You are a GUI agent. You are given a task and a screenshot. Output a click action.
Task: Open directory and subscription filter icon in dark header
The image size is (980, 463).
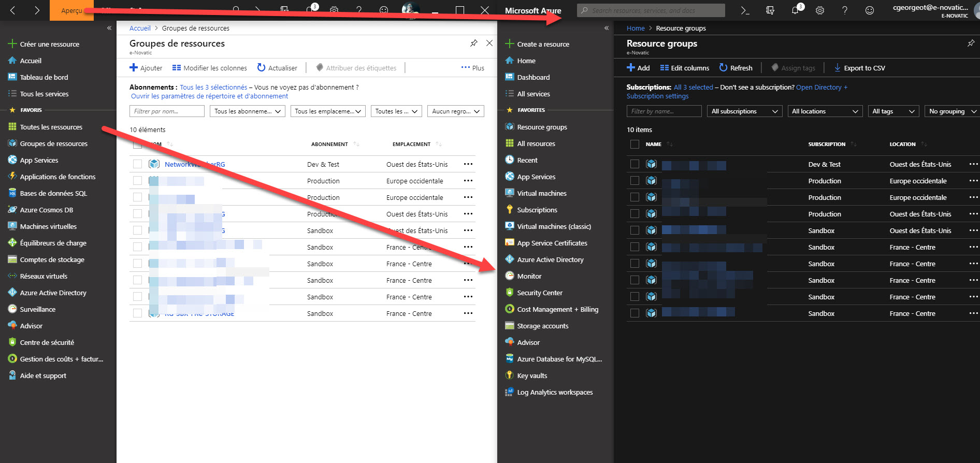(770, 10)
